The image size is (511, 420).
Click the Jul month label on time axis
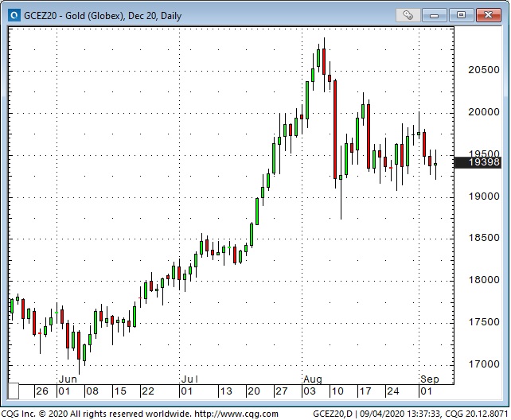point(189,379)
